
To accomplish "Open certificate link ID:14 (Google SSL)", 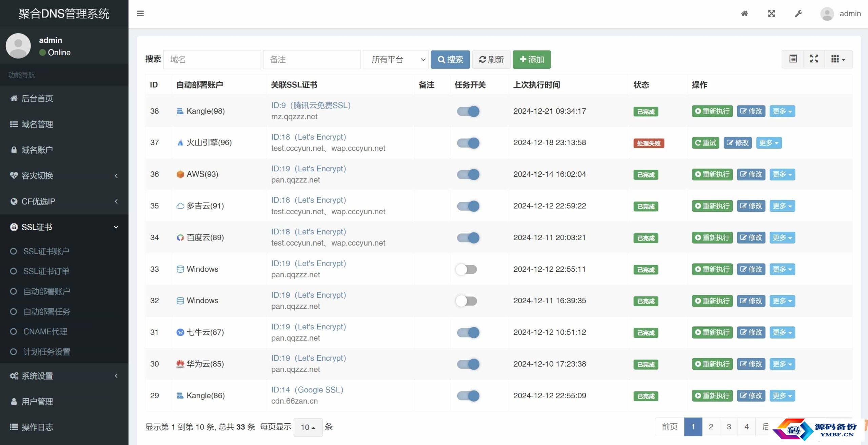I will pyautogui.click(x=307, y=390).
